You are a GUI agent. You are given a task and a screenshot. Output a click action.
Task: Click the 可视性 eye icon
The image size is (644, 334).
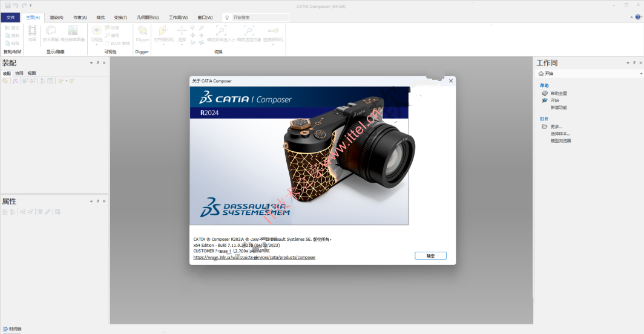click(x=96, y=31)
